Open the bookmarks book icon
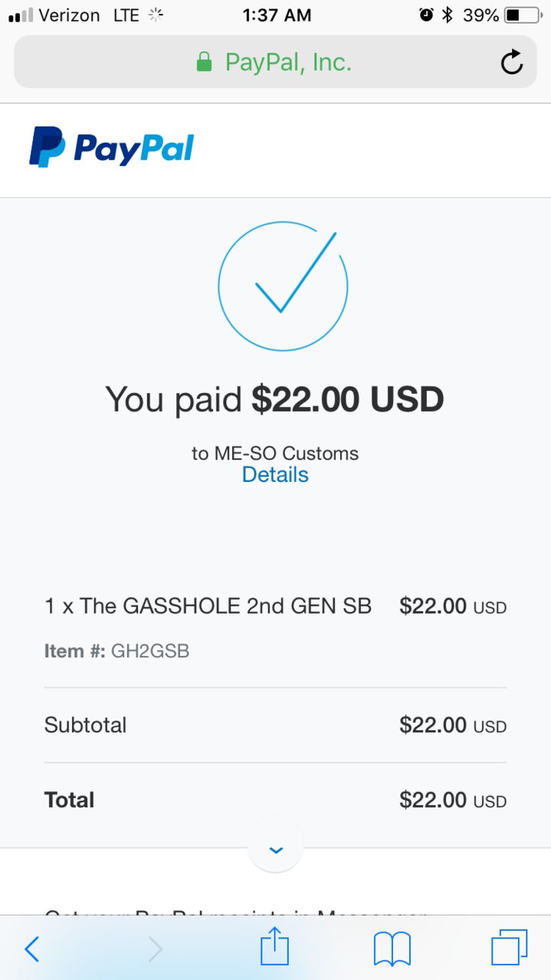Viewport: 551px width, 980px height. (392, 949)
